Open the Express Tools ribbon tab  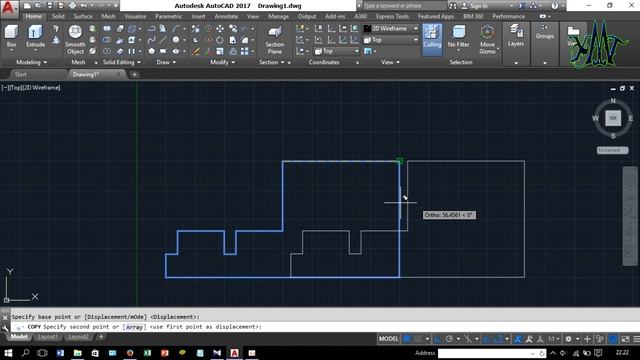pyautogui.click(x=392, y=16)
